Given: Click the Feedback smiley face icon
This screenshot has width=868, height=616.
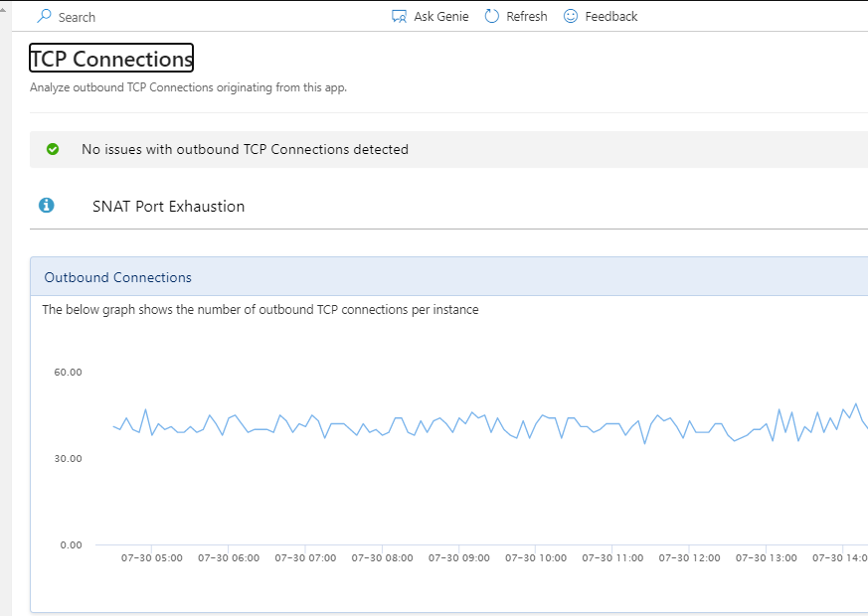Looking at the screenshot, I should tap(571, 16).
